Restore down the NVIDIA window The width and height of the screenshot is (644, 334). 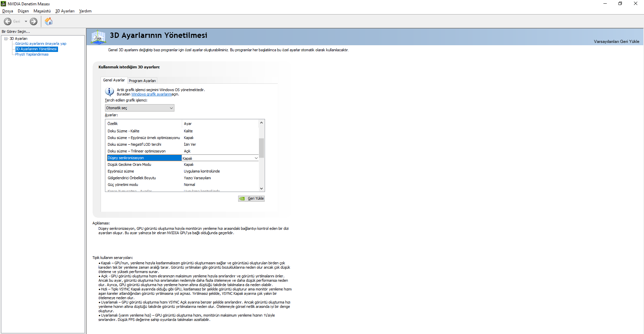click(x=620, y=4)
